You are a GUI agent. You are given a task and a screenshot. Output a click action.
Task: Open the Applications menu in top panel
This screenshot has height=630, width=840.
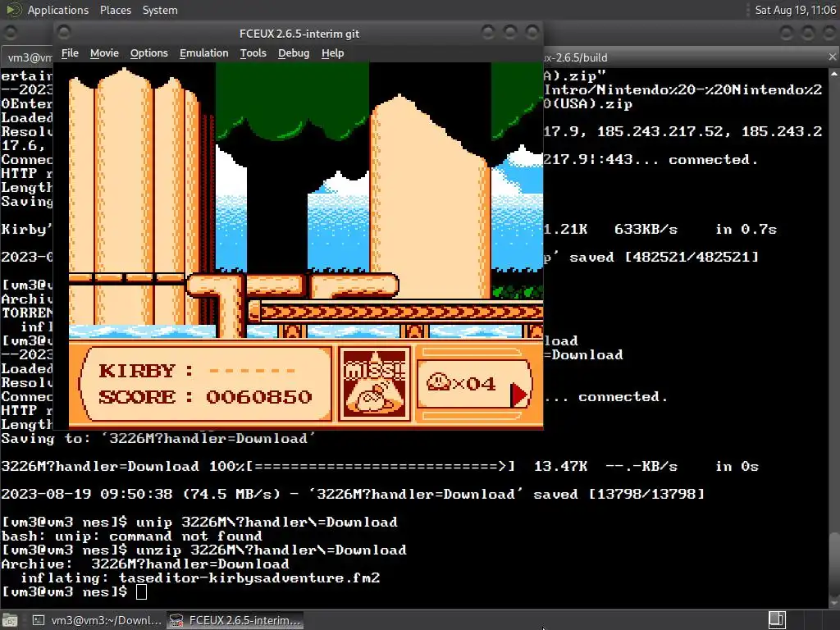(x=58, y=10)
